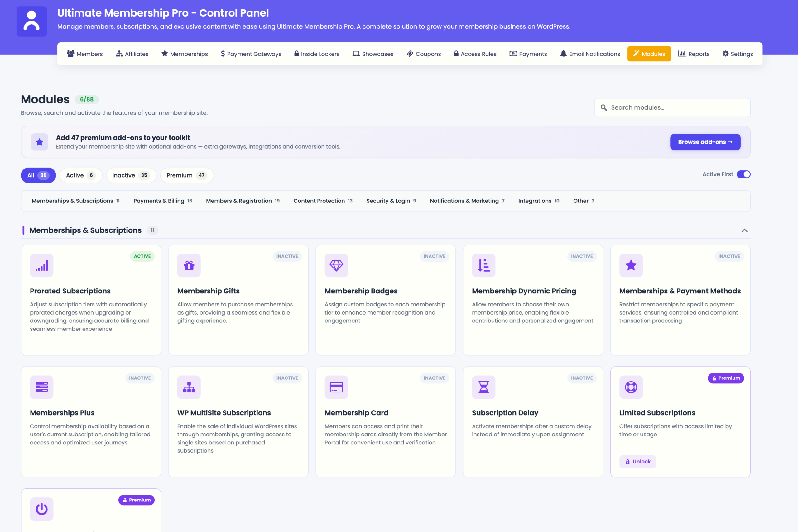Jump to Payments & Billing category
This screenshot has width=798, height=532.
tap(163, 201)
